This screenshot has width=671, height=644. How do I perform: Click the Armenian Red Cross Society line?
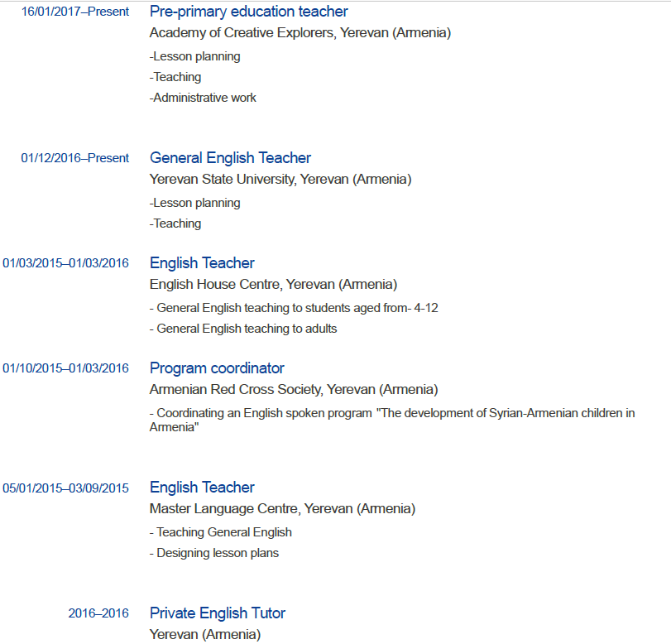(293, 389)
